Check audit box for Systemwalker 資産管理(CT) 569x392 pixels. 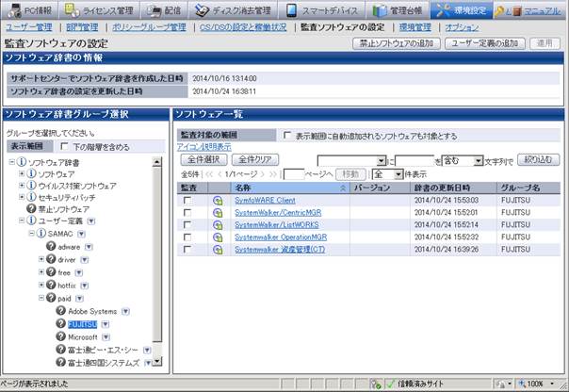(187, 250)
